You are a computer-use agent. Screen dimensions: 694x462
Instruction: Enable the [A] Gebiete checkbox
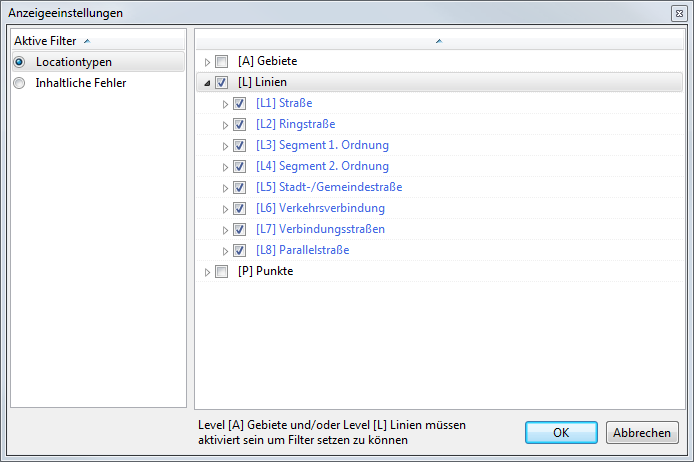pyautogui.click(x=222, y=62)
